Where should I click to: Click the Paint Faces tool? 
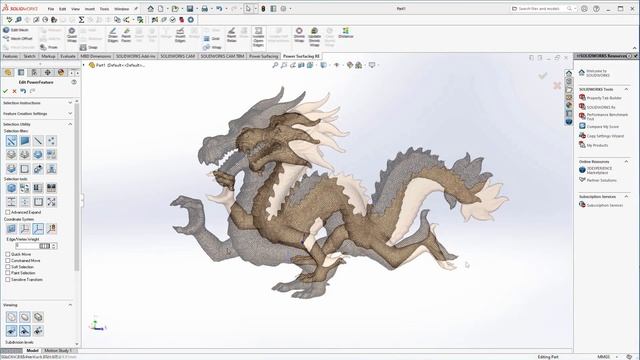point(126,35)
